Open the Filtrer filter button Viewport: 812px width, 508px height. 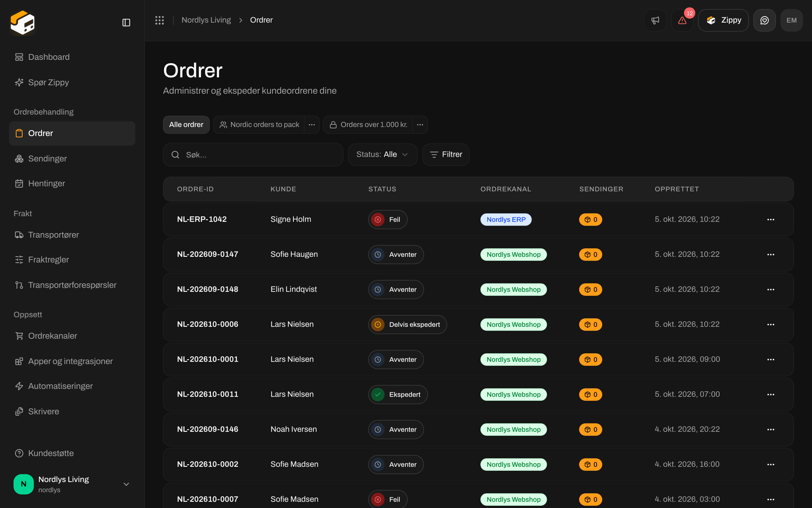coord(445,155)
